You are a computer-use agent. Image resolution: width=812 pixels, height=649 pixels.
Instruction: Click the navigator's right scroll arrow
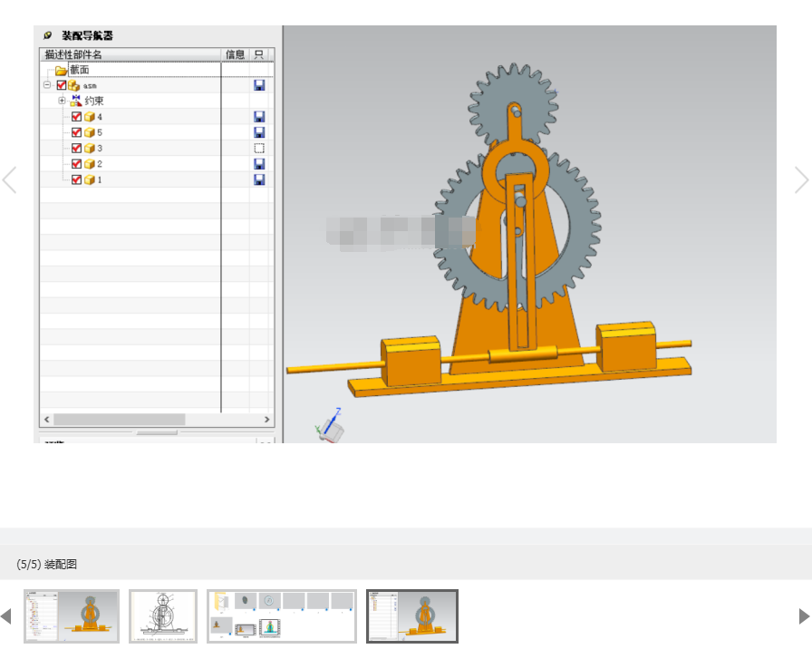[x=267, y=419]
